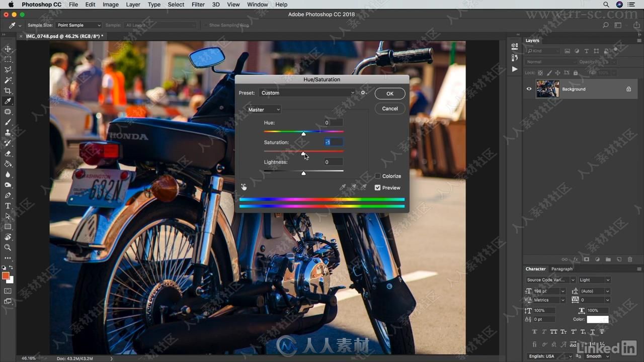
Task: Activate the on-image adjustment hand in Hue/Saturation
Action: tap(244, 187)
